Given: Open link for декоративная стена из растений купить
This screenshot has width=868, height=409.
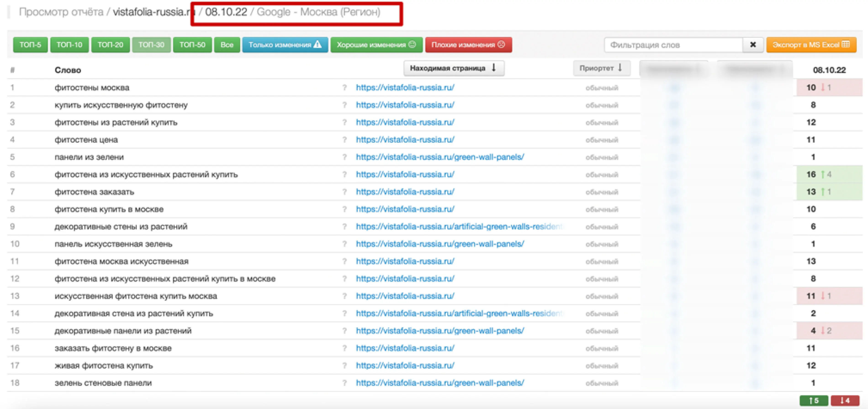Looking at the screenshot, I should [x=460, y=313].
